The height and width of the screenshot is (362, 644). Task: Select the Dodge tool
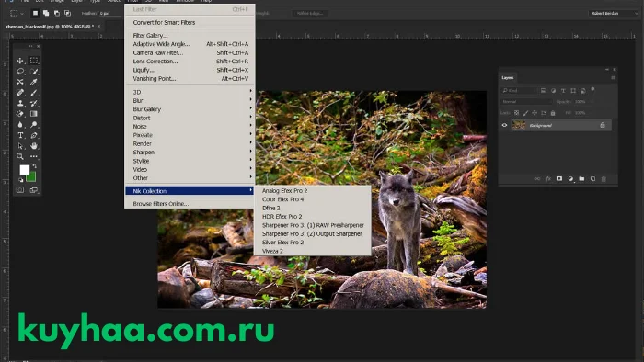(x=34, y=125)
